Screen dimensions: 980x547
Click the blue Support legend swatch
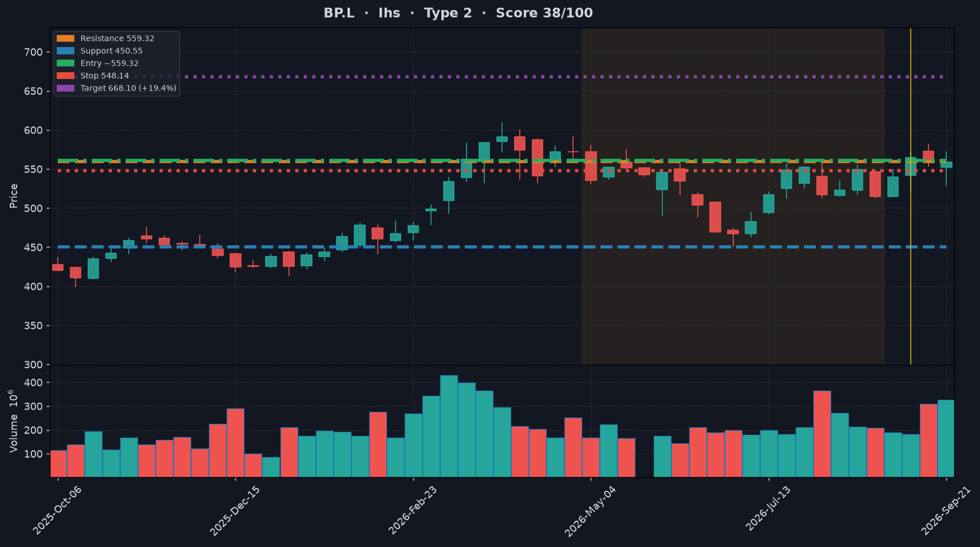65,51
